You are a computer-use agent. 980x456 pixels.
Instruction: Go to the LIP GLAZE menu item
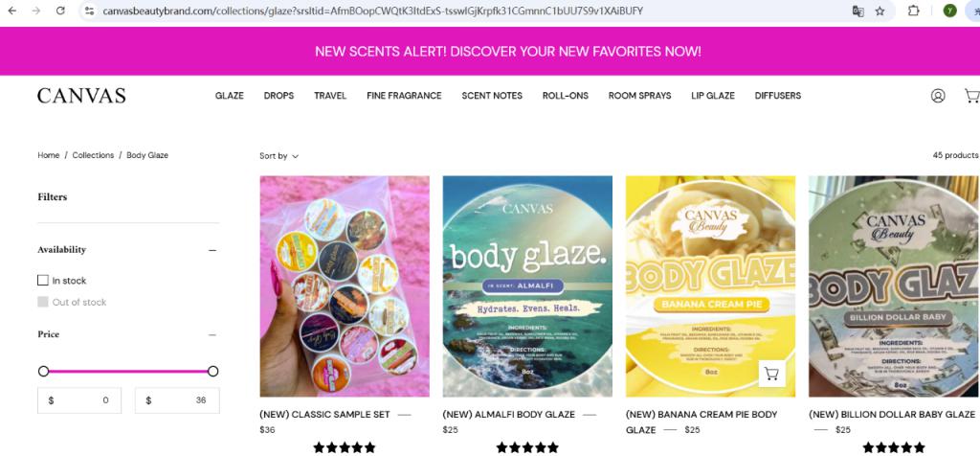coord(712,96)
